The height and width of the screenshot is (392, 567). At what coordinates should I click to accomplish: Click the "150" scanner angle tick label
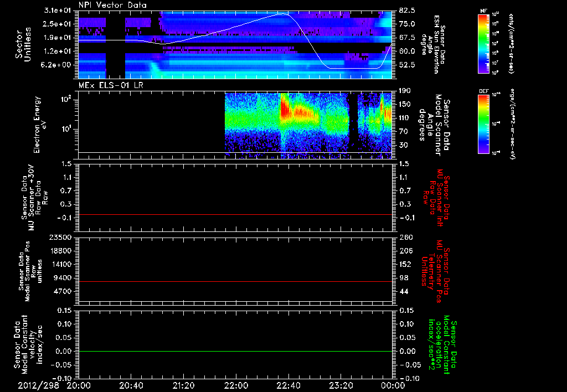[405, 104]
